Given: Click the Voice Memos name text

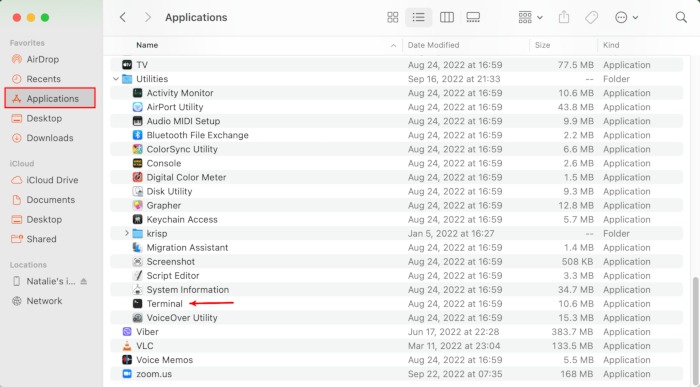Looking at the screenshot, I should (164, 360).
